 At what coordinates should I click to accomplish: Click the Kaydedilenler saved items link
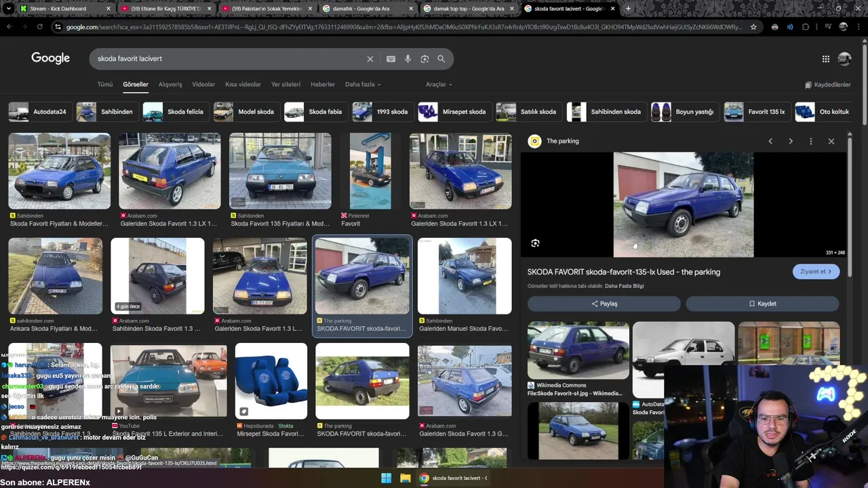827,85
